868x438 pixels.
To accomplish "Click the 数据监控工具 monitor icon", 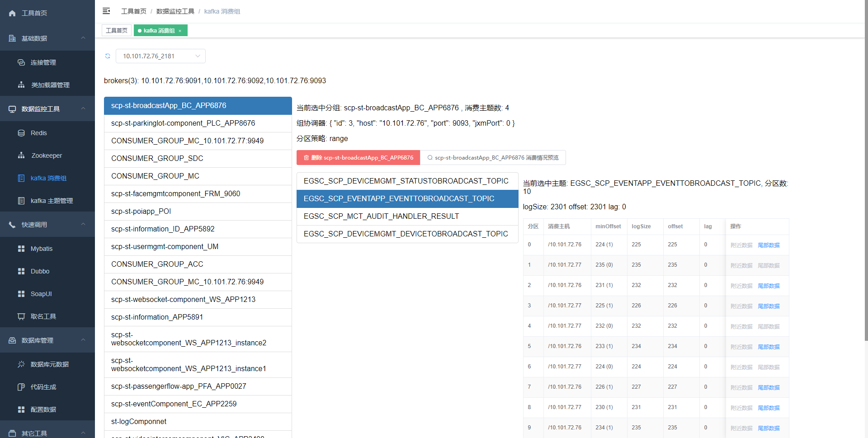I will click(12, 109).
